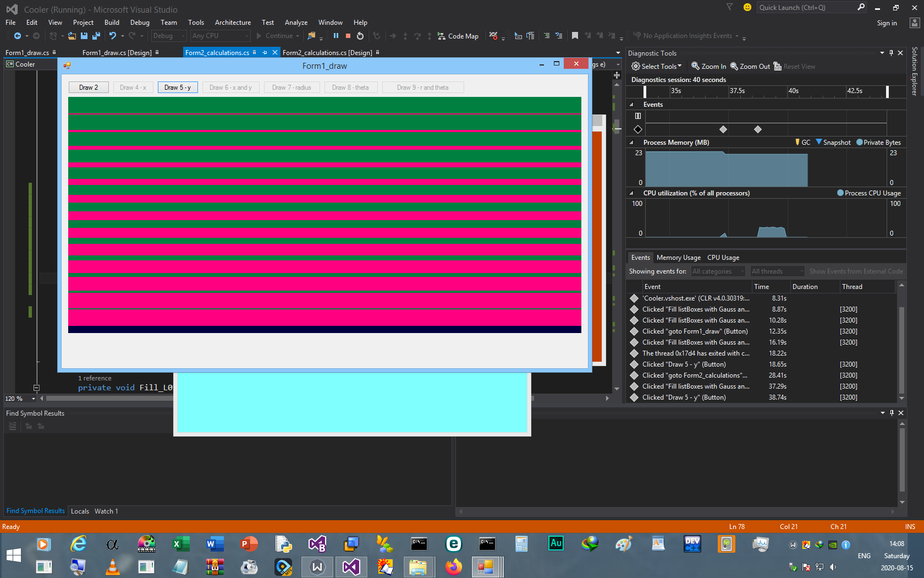Click the Open File folder icon
Image resolution: width=924 pixels, height=578 pixels.
(72, 36)
